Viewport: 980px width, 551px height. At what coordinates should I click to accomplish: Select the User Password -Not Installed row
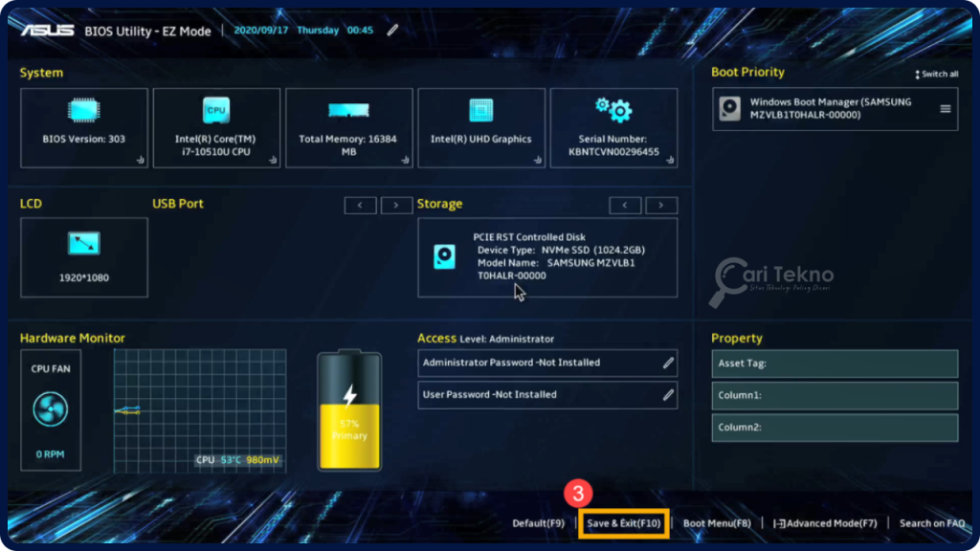click(x=547, y=395)
